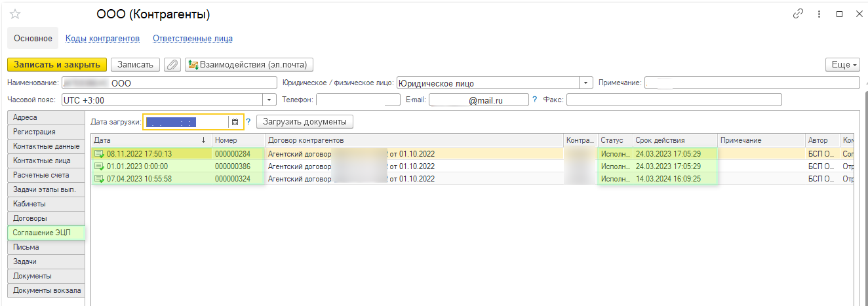
Task: Open Взаимодействия (эл.почта) button
Action: point(249,64)
